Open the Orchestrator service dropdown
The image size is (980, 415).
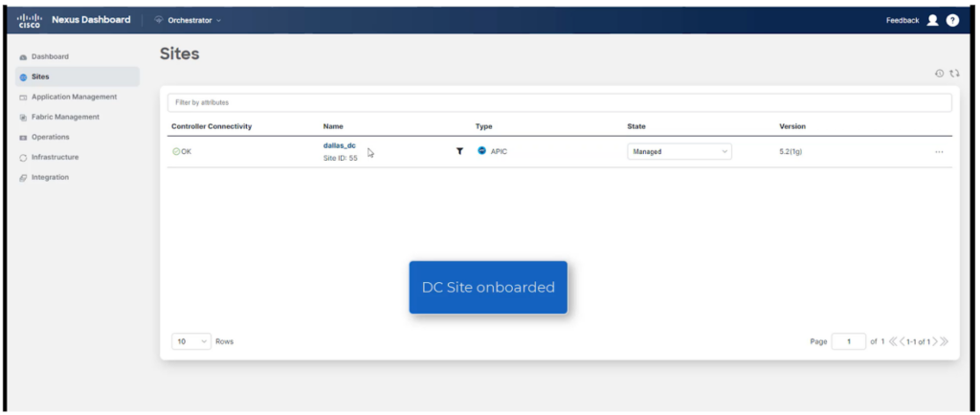pos(188,21)
